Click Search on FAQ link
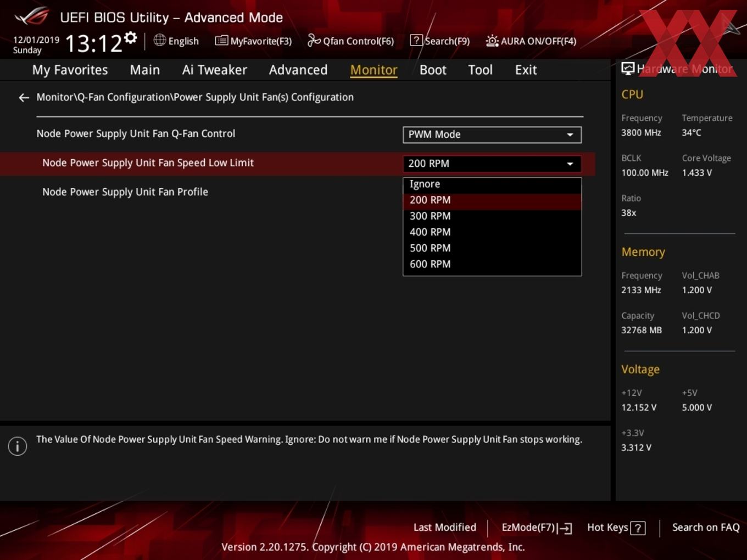The height and width of the screenshot is (560, 747). coord(706,528)
